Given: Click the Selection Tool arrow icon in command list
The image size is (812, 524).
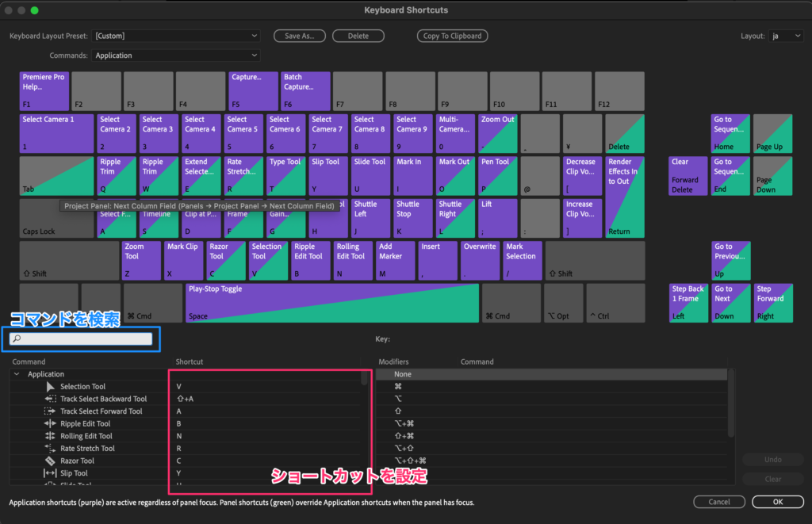Looking at the screenshot, I should pyautogui.click(x=50, y=386).
